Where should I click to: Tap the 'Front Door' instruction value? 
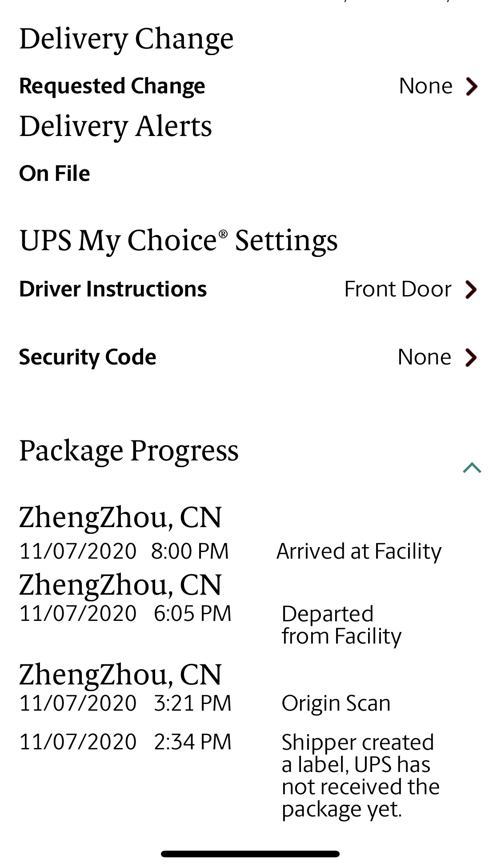398,289
